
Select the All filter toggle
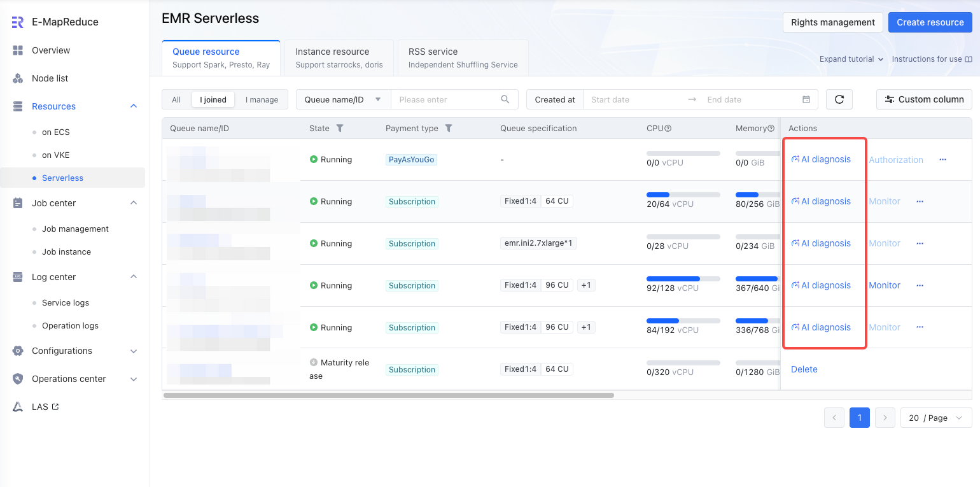176,99
